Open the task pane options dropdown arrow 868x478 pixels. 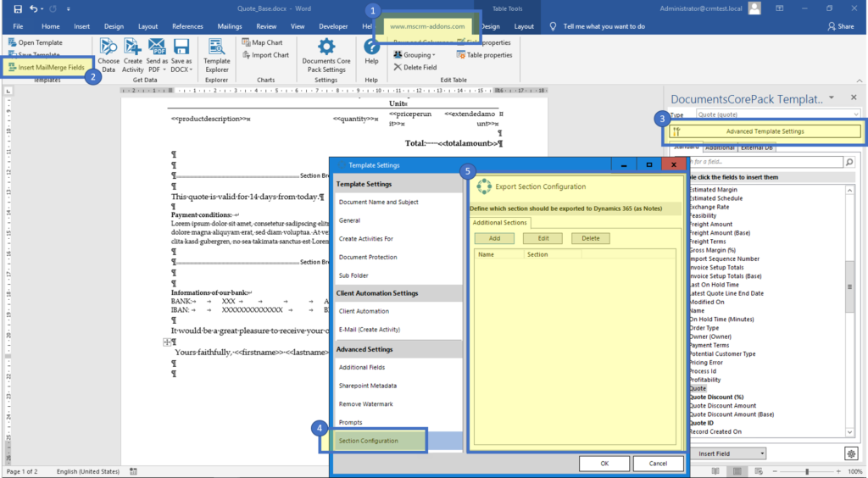coord(832,98)
